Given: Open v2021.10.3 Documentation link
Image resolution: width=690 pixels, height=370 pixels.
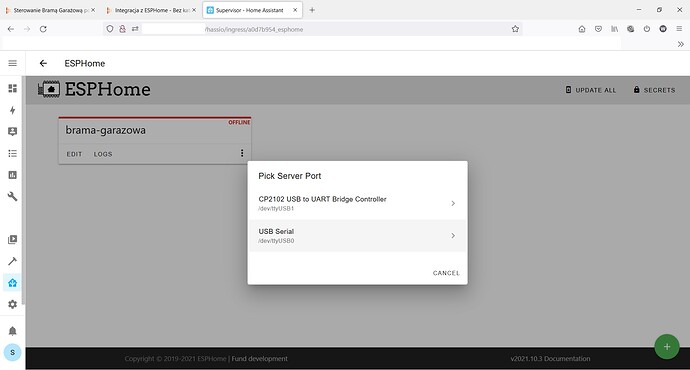Looking at the screenshot, I should coord(550,359).
